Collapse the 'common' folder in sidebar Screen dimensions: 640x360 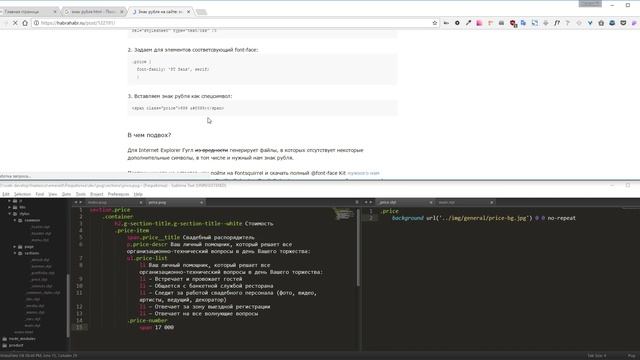coord(15,220)
